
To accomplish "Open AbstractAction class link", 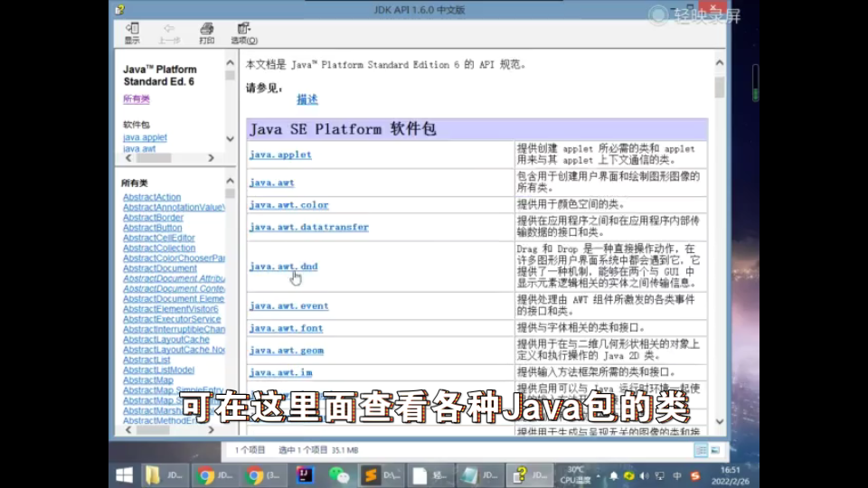I will pos(152,197).
